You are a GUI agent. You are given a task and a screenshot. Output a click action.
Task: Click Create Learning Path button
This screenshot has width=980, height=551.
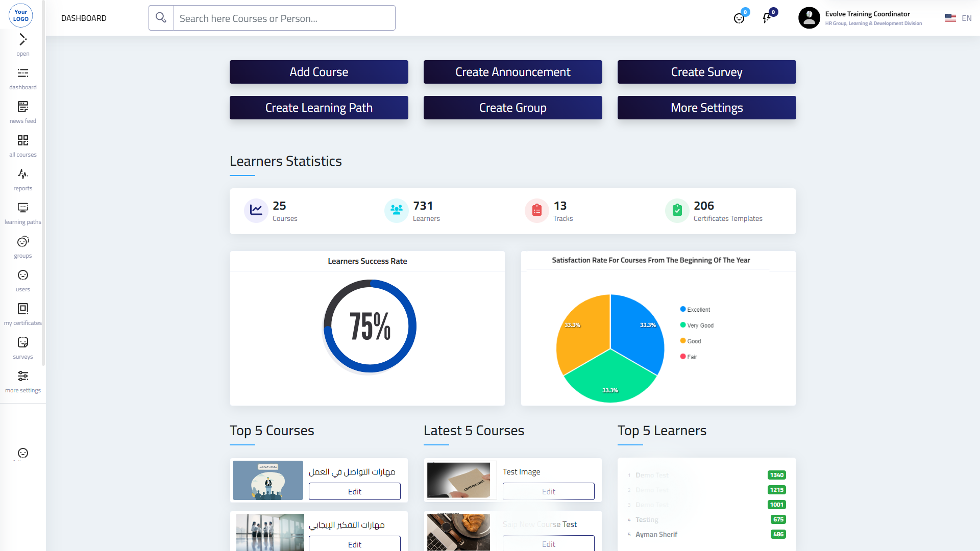pos(318,107)
